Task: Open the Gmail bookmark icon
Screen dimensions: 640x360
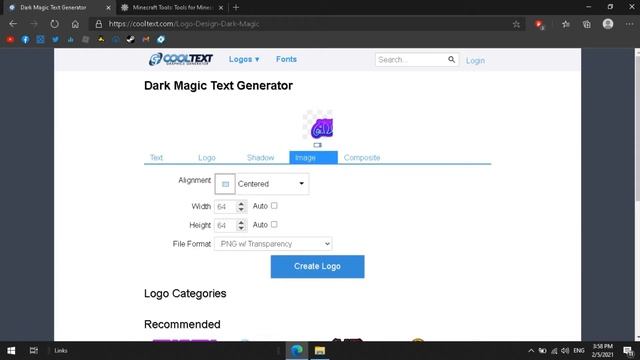Action: coord(146,40)
